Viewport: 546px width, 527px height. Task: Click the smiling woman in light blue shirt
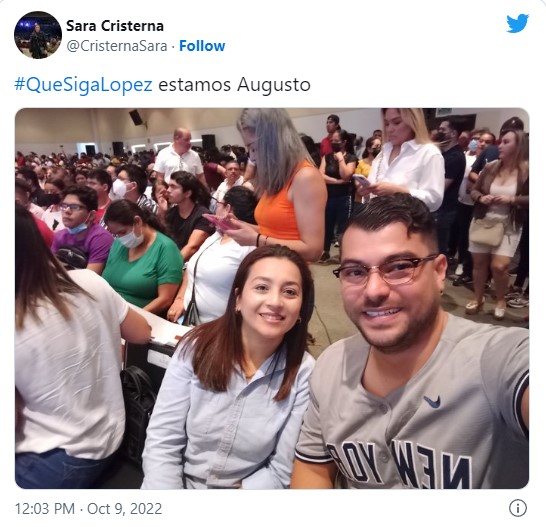(x=233, y=367)
